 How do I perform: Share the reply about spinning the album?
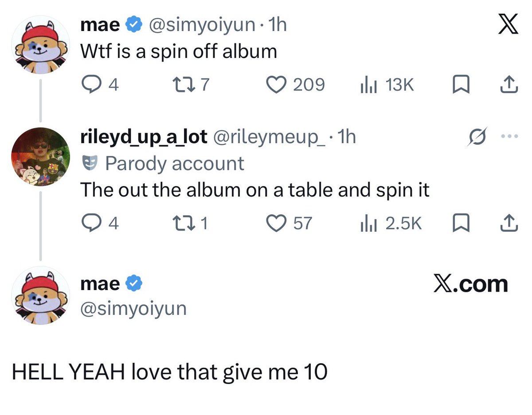[509, 222]
